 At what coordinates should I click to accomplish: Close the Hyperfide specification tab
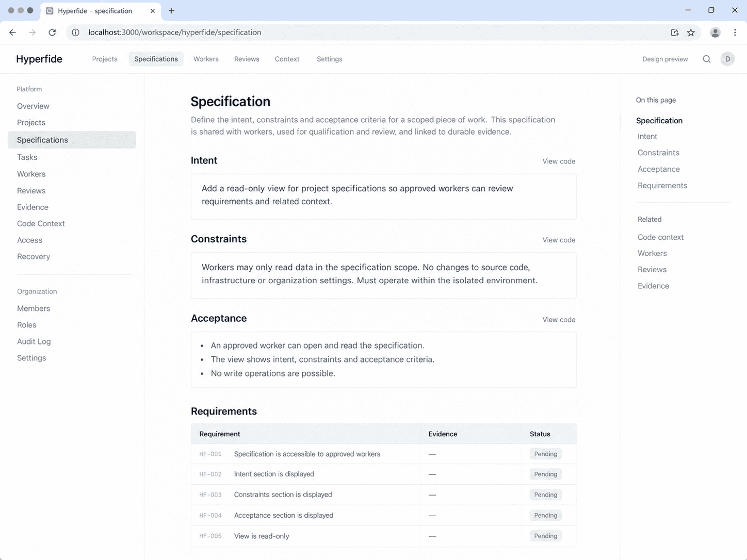pyautogui.click(x=153, y=11)
